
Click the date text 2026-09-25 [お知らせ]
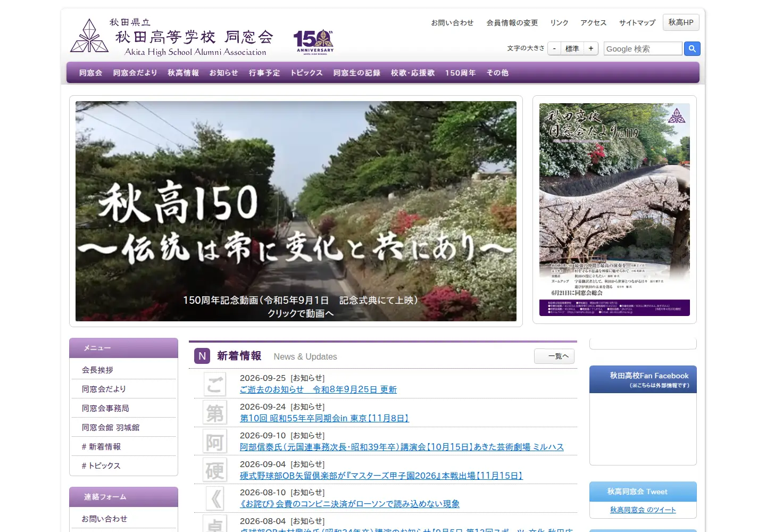click(x=282, y=378)
